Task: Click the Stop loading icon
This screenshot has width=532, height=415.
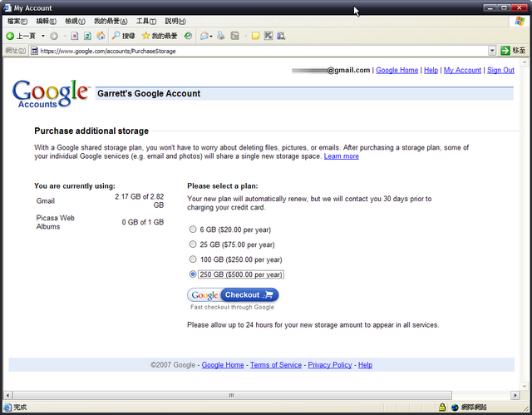Action: click(x=75, y=36)
